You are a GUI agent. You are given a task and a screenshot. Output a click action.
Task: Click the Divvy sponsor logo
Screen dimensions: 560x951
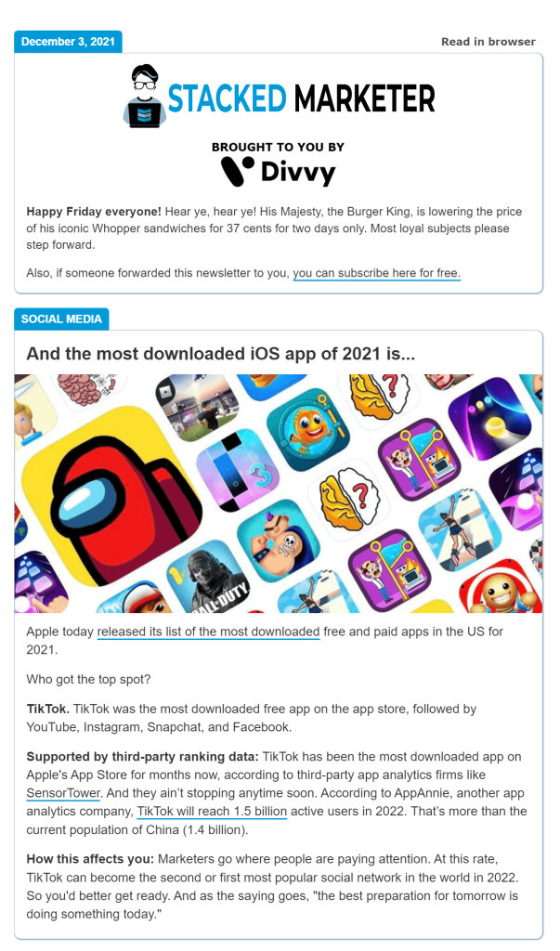[x=278, y=172]
